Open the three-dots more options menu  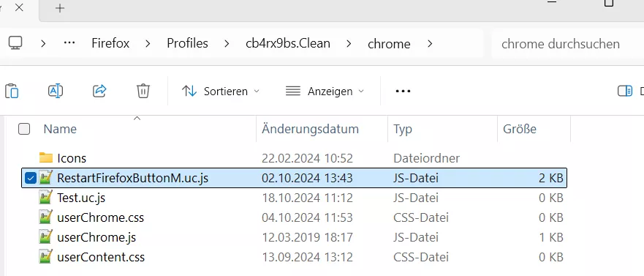(x=403, y=91)
